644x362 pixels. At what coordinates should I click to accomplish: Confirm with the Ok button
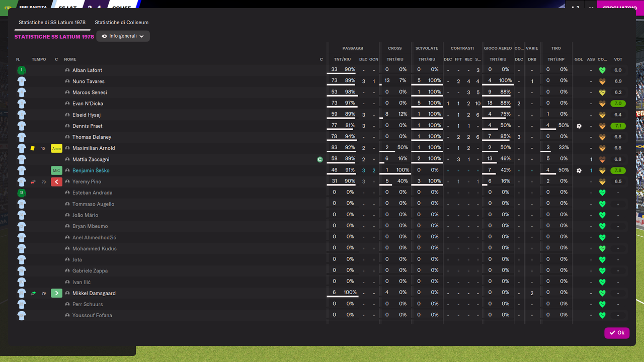click(617, 333)
